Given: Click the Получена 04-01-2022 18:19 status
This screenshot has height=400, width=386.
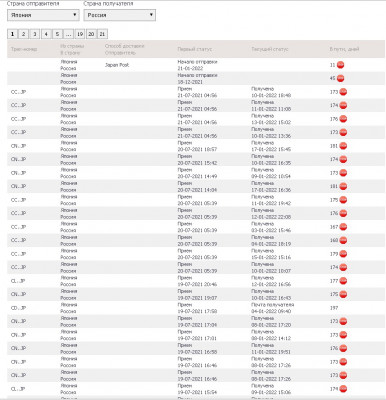Looking at the screenshot, I should 271,240.
